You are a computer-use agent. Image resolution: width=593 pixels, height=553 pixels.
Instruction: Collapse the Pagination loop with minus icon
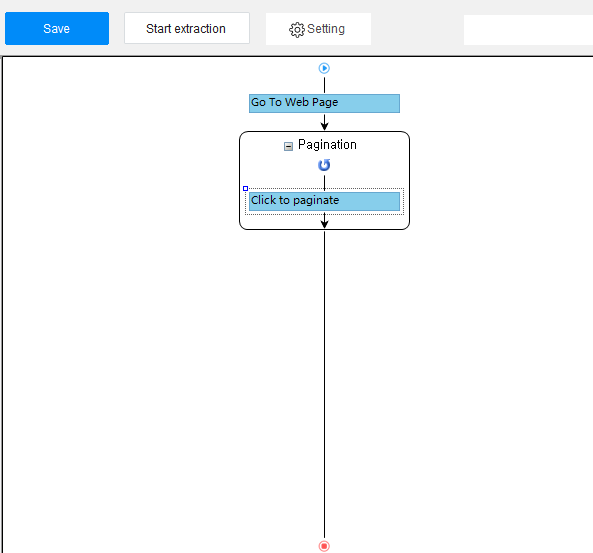coord(288,146)
